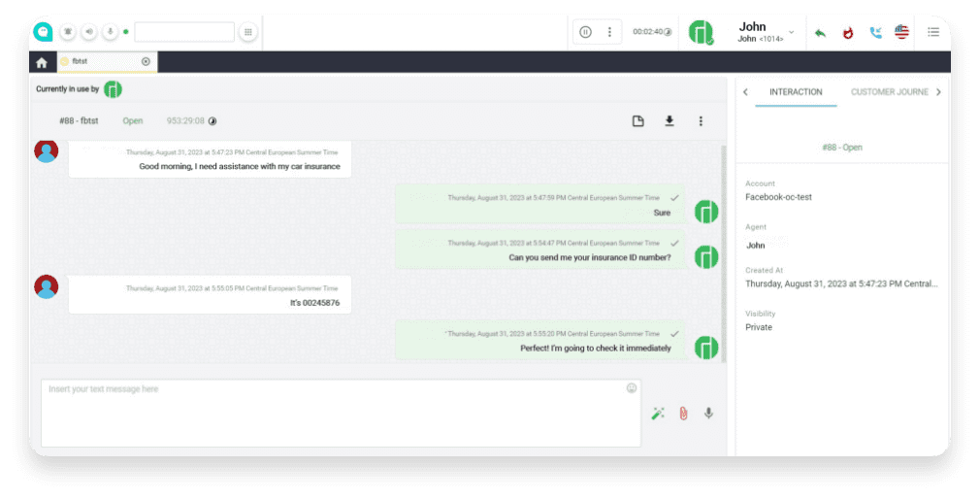Click the voice message microphone icon
The height and width of the screenshot is (499, 980).
[708, 414]
